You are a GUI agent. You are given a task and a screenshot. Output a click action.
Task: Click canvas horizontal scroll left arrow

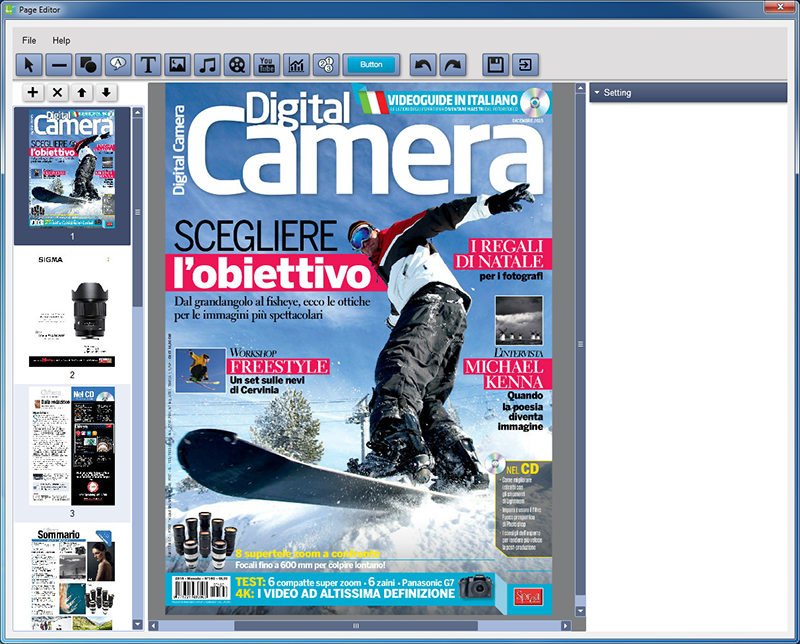(x=154, y=626)
